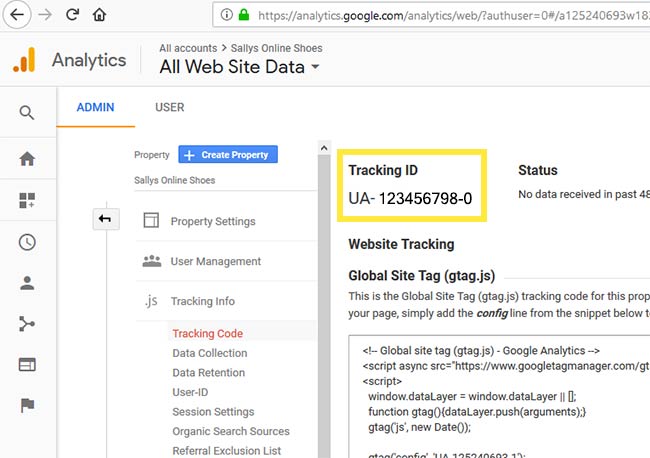Open site information icon in address bar
The width and height of the screenshot is (650, 458).
pos(226,15)
